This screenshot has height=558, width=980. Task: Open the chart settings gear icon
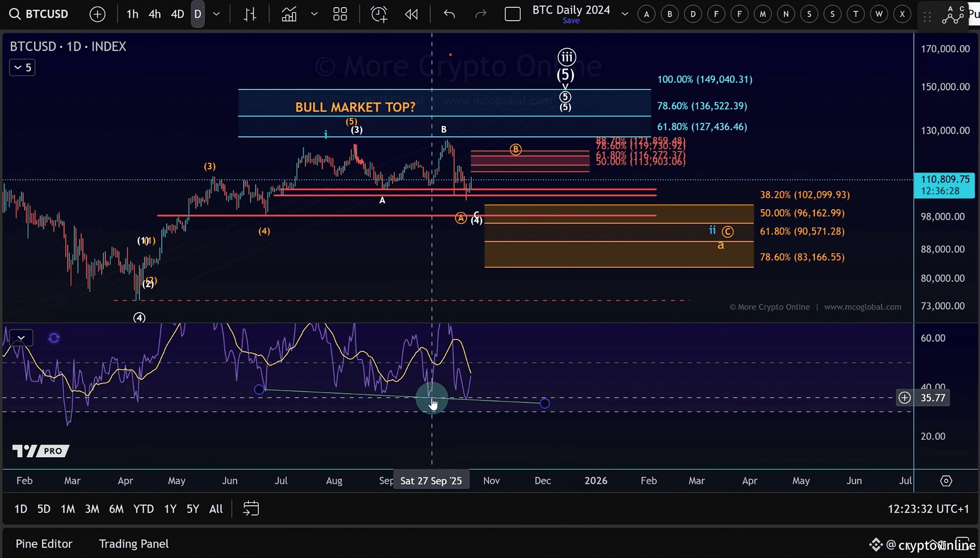click(x=946, y=481)
